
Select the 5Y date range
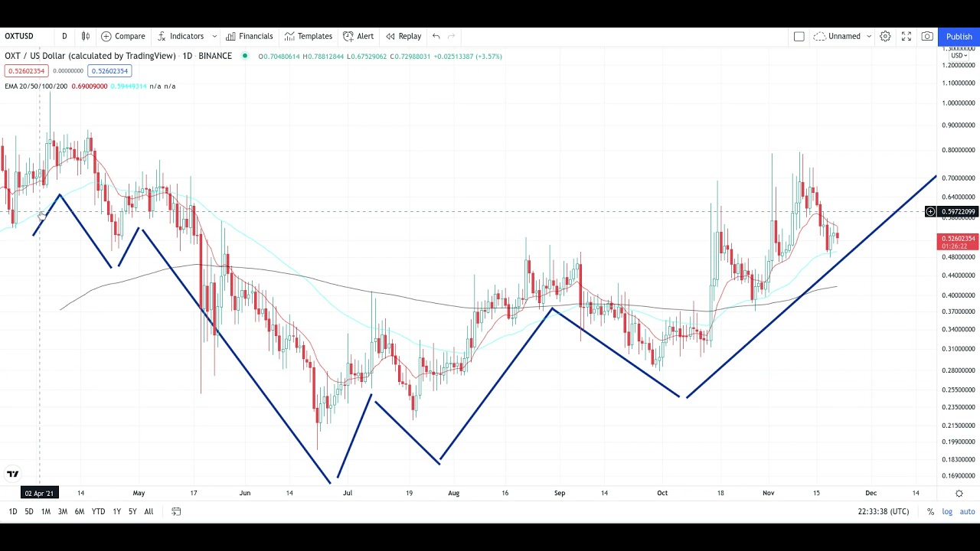click(x=132, y=511)
